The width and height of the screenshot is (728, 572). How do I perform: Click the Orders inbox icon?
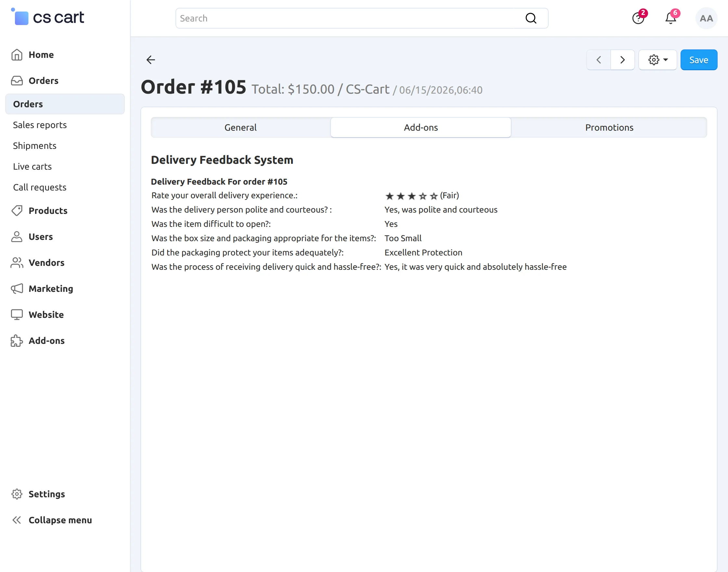click(x=17, y=81)
